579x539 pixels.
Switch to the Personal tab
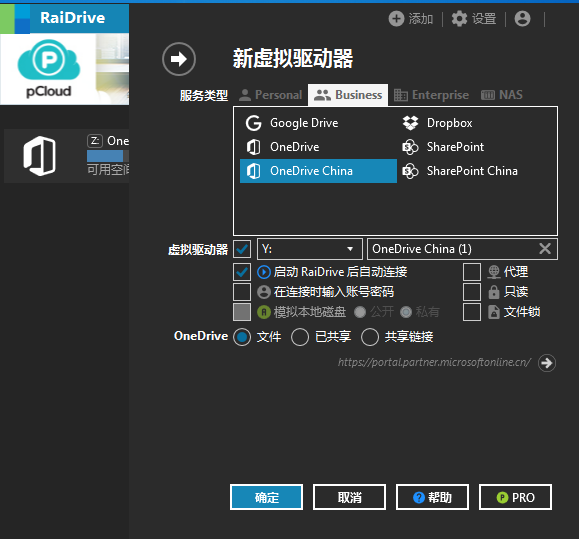[271, 95]
